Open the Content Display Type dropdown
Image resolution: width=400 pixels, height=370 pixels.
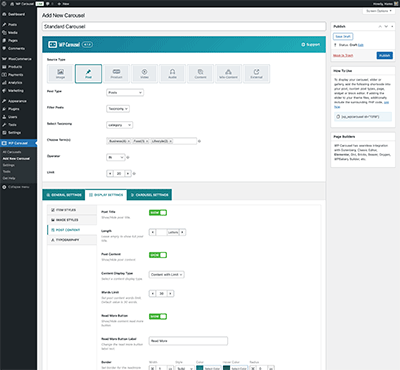pyautogui.click(x=167, y=275)
